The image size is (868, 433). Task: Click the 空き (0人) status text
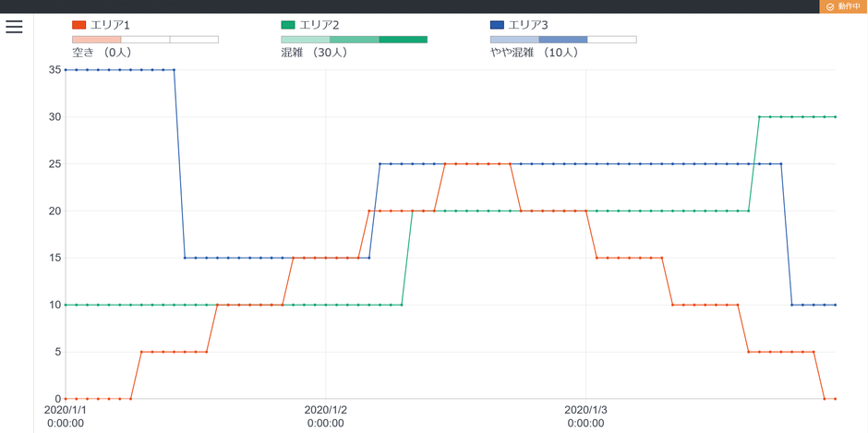102,53
